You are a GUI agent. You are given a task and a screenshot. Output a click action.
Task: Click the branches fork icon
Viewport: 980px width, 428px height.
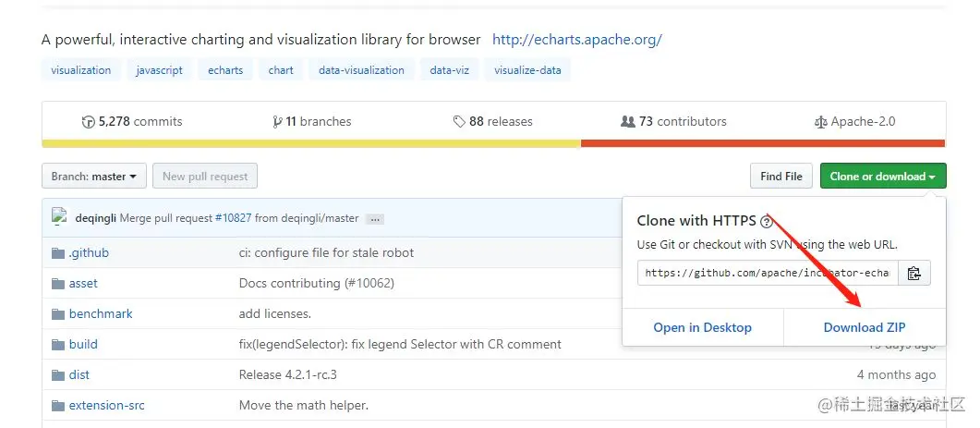pos(277,122)
